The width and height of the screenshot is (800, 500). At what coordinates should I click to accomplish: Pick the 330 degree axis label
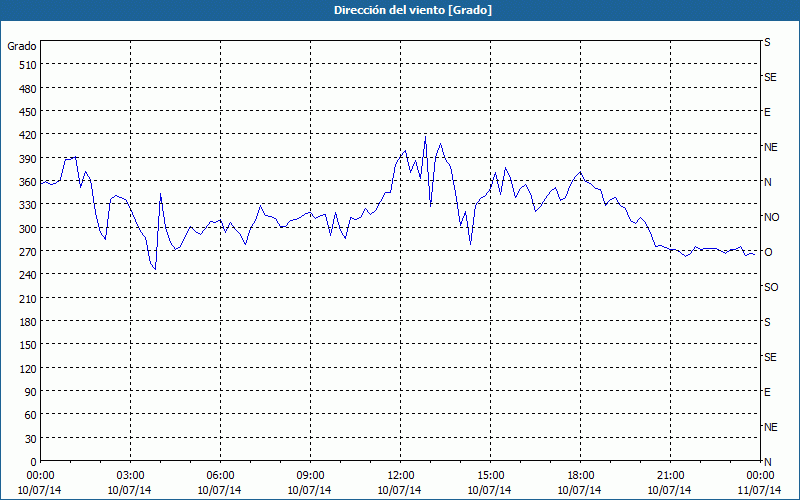pos(28,205)
